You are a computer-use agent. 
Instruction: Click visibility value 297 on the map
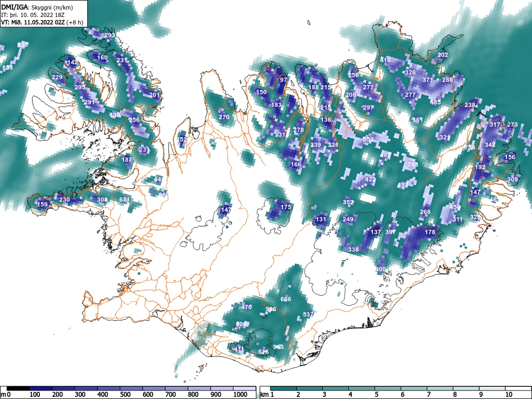368,107
